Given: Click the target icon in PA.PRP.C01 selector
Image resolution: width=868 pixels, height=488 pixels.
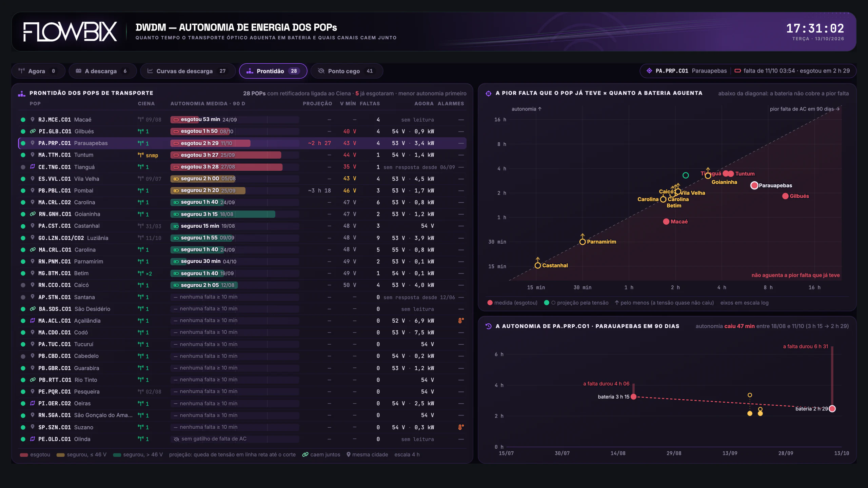Looking at the screenshot, I should point(649,71).
